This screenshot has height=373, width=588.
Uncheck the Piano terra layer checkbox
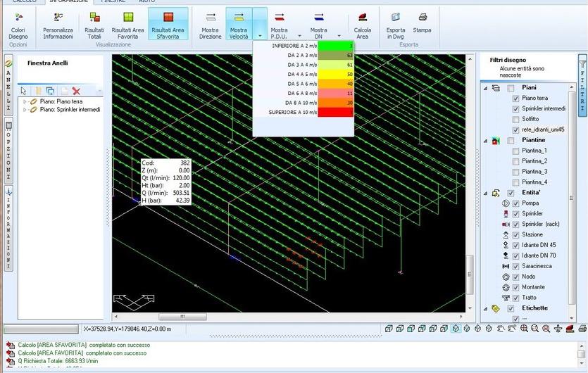(x=516, y=99)
